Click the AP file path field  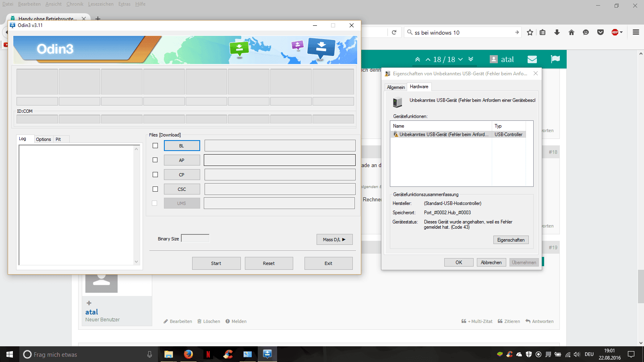pyautogui.click(x=280, y=160)
